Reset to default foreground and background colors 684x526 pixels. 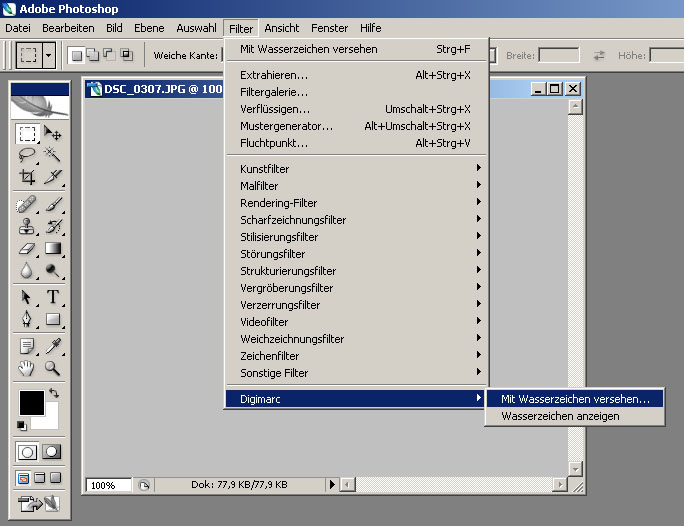pyautogui.click(x=21, y=425)
